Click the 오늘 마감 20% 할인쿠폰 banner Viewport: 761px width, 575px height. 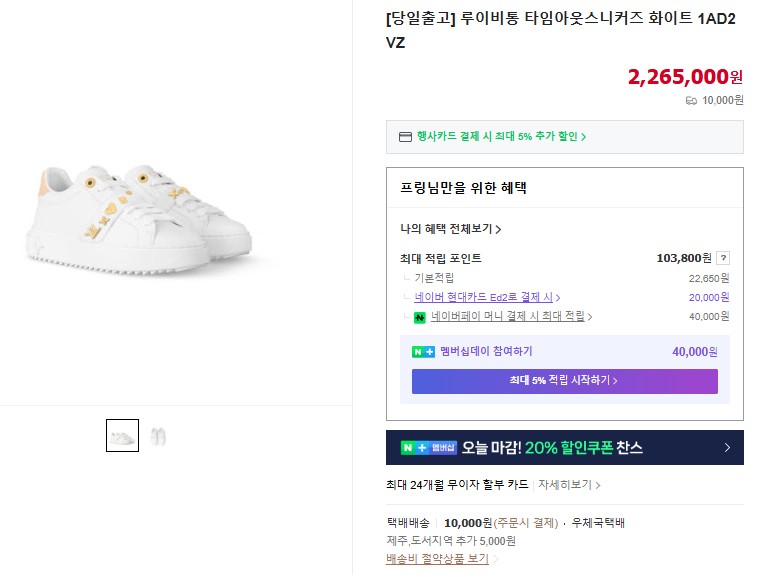(564, 448)
